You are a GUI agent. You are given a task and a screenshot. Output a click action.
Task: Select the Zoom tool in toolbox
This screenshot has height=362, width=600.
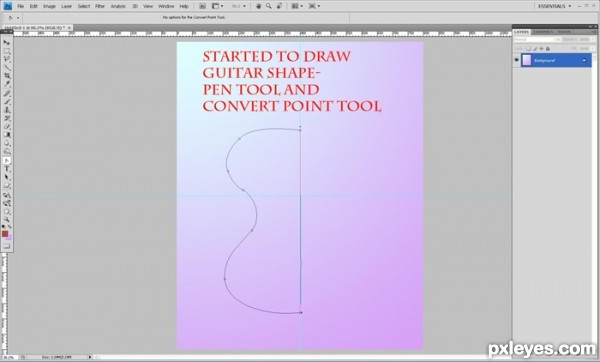pyautogui.click(x=7, y=220)
